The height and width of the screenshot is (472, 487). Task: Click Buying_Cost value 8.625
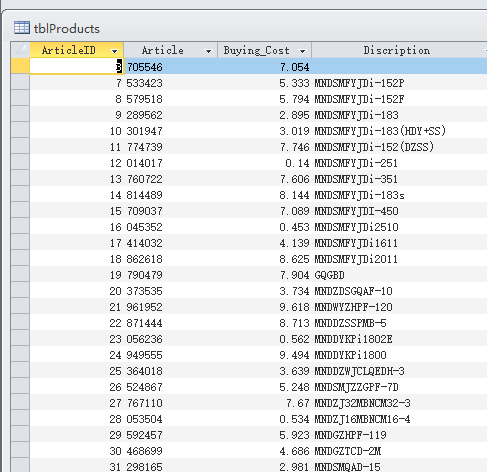tap(295, 259)
